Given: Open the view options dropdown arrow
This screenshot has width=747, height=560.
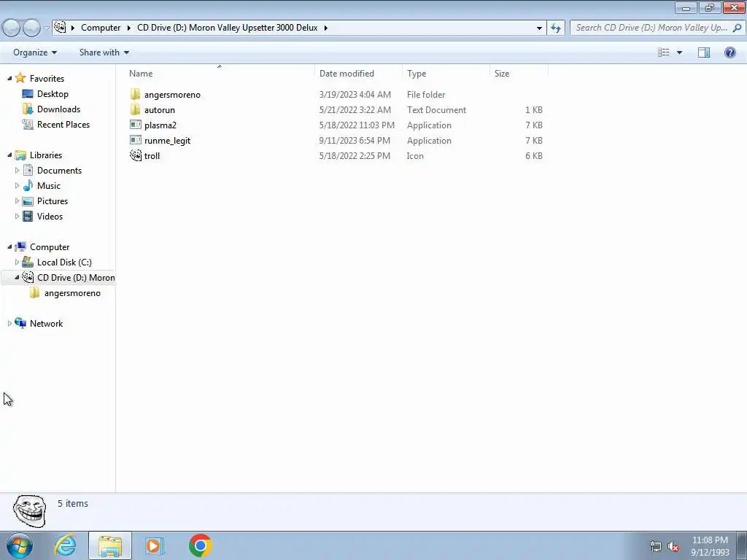Looking at the screenshot, I should pos(679,52).
